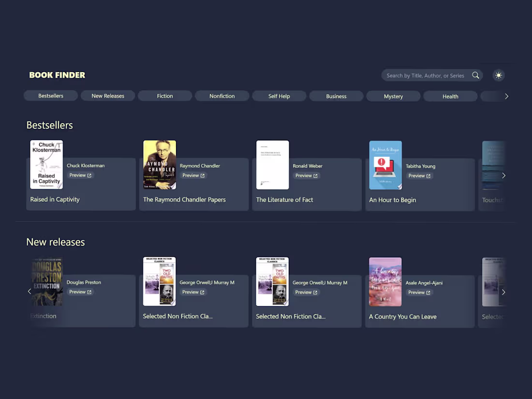
Task: Click the Search by Title input field
Action: 426,75
